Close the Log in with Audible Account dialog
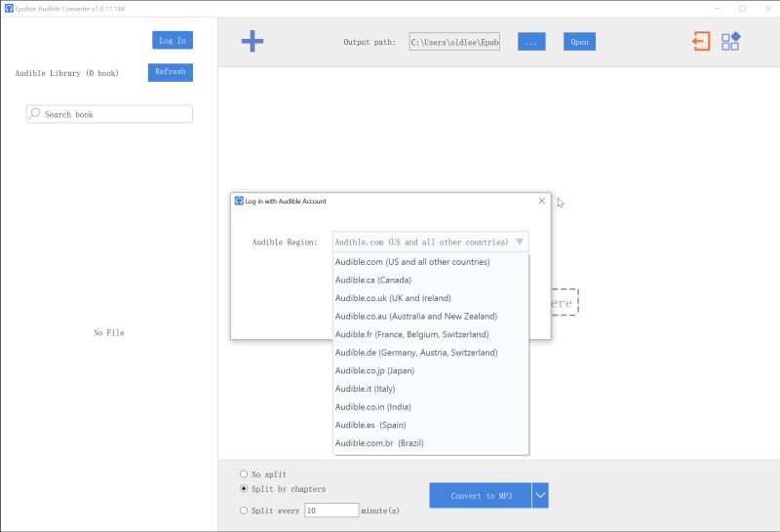The width and height of the screenshot is (780, 532). pos(542,201)
